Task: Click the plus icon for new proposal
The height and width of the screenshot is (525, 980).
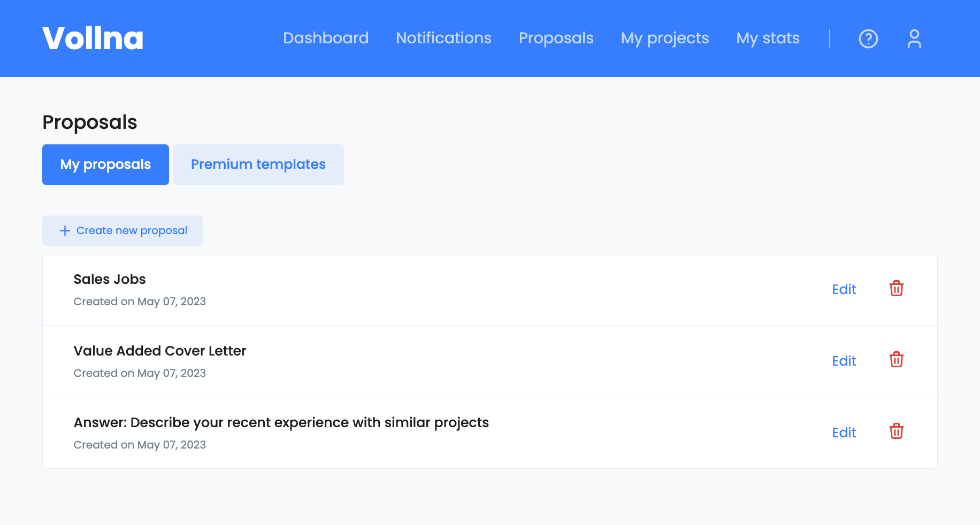Action: click(x=65, y=230)
